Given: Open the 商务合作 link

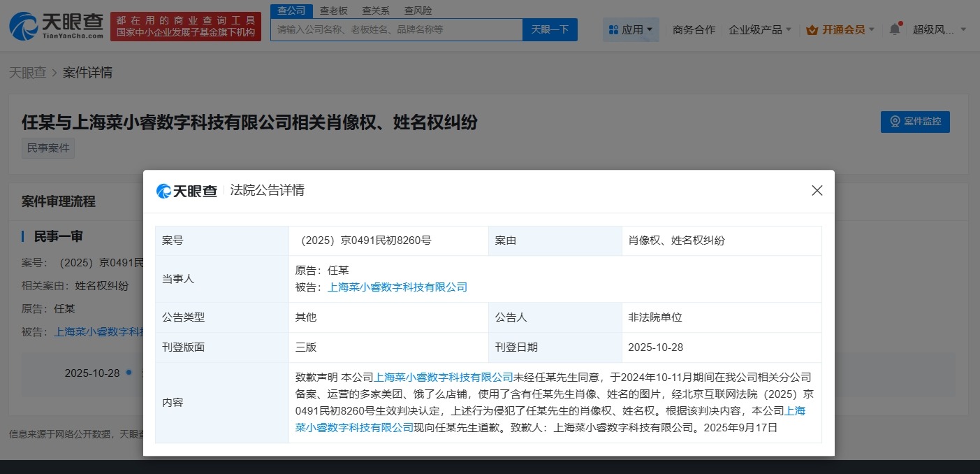Looking at the screenshot, I should [694, 29].
